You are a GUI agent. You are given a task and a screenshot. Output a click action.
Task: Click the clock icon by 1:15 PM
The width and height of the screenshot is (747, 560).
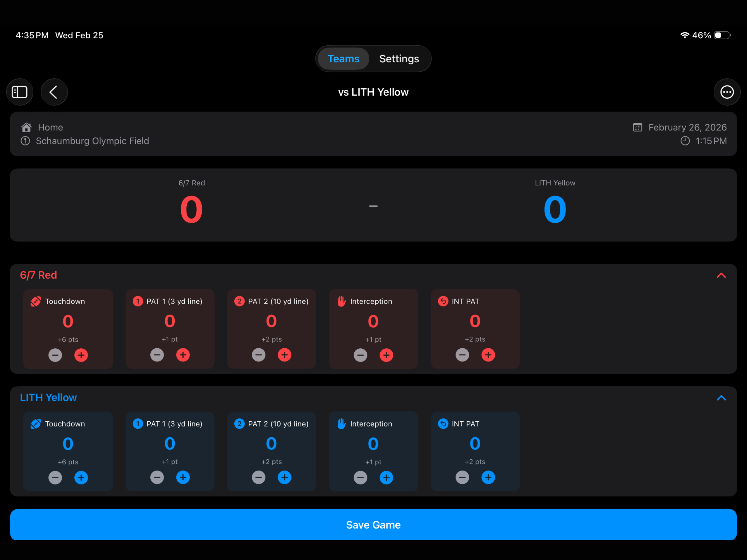[685, 141]
